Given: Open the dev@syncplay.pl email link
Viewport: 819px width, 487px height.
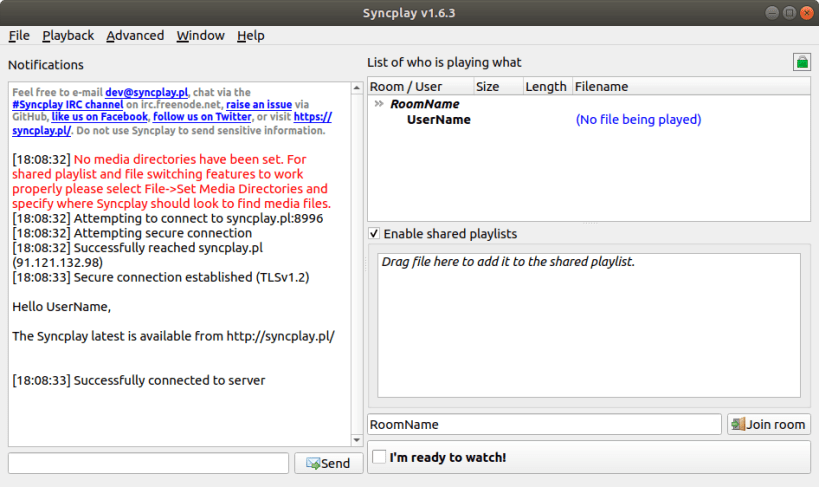Looking at the screenshot, I should [146, 92].
